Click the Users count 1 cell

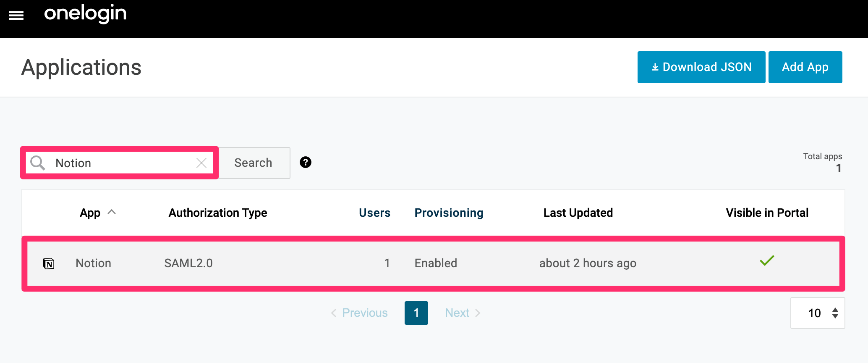pos(387,263)
